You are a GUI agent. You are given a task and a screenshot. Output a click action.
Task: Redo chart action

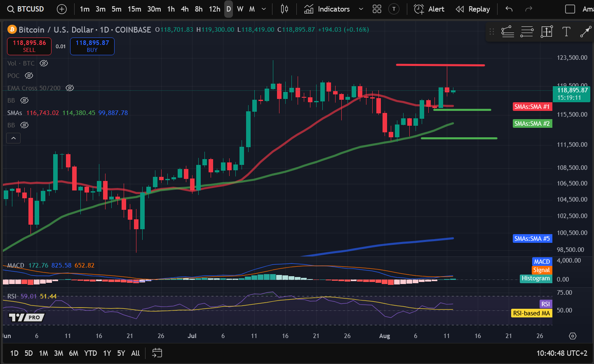click(x=529, y=9)
